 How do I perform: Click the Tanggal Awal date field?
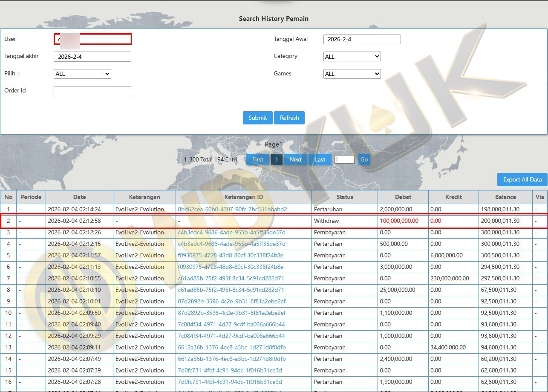(x=362, y=39)
